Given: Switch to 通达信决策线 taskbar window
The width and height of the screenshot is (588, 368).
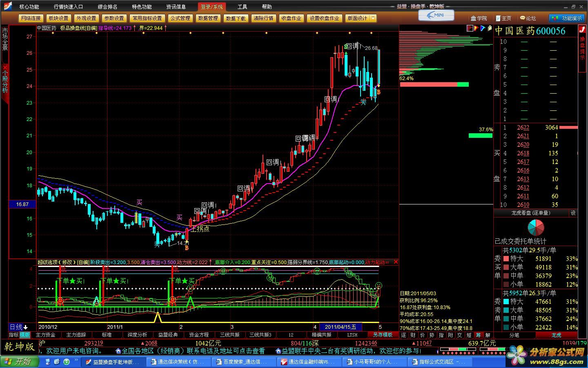Looking at the screenshot, I should [178, 362].
